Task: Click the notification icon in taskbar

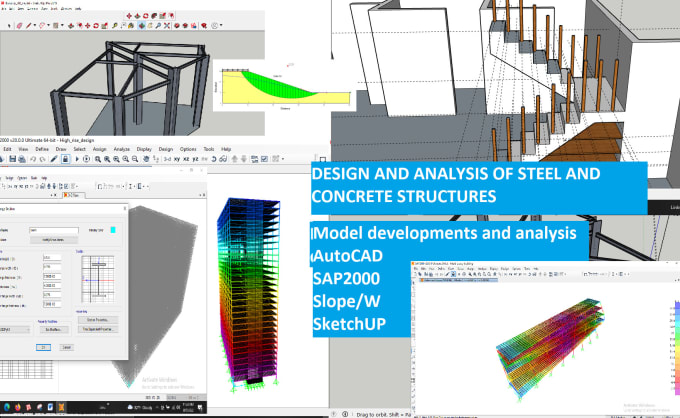Action: click(x=200, y=408)
